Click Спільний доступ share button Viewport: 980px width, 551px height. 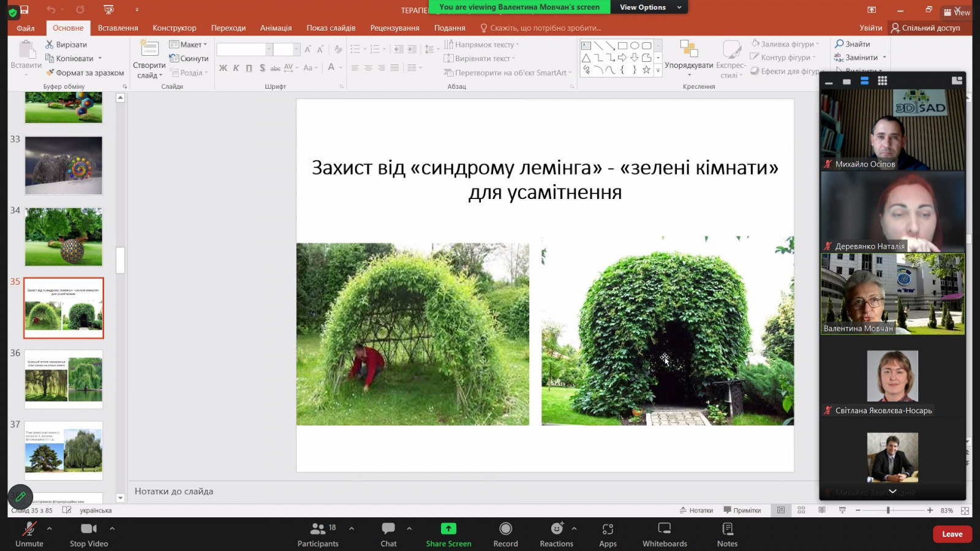coord(925,28)
